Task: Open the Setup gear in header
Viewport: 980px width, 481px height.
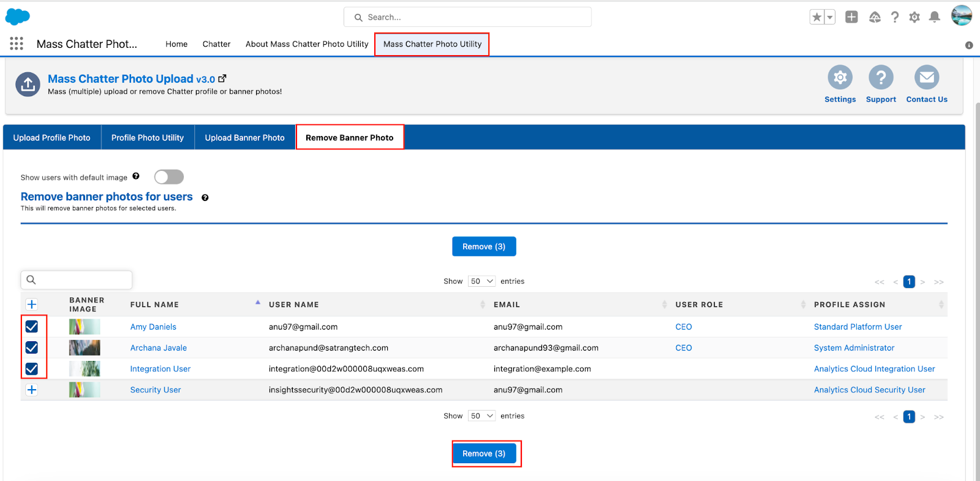Action: click(x=914, y=17)
